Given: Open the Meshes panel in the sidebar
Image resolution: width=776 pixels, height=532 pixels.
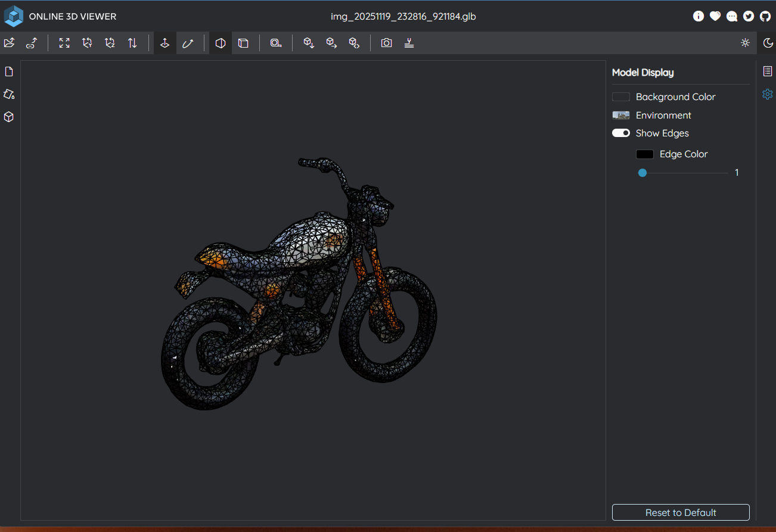Looking at the screenshot, I should tap(8, 117).
